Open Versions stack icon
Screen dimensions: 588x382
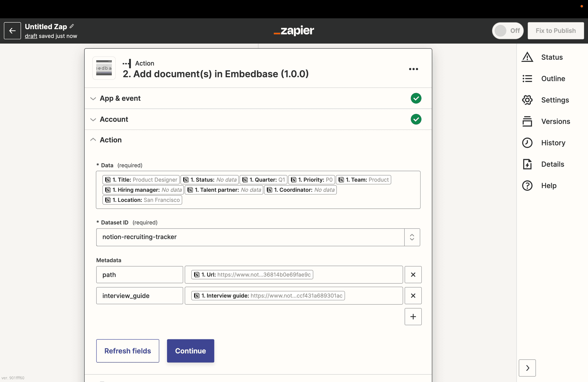point(527,122)
